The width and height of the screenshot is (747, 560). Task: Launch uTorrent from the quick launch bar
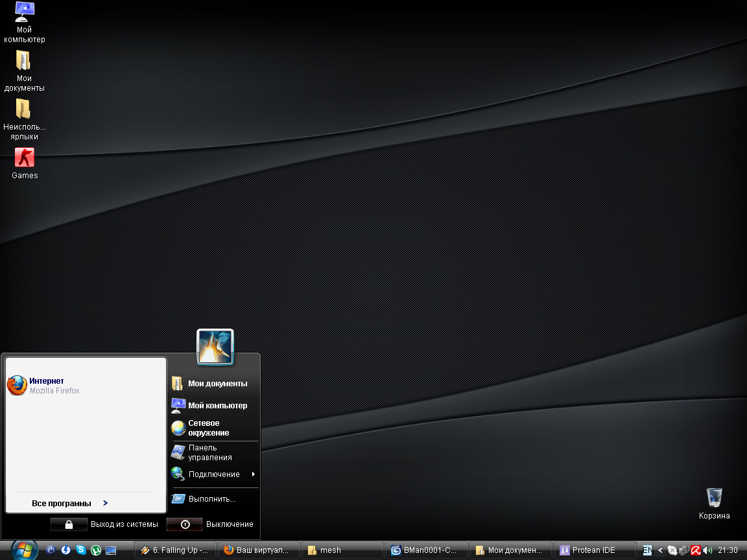coord(96,550)
